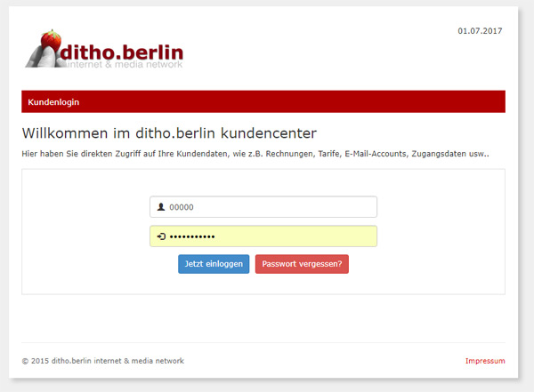Click the date text 01.07.2017

coord(480,31)
